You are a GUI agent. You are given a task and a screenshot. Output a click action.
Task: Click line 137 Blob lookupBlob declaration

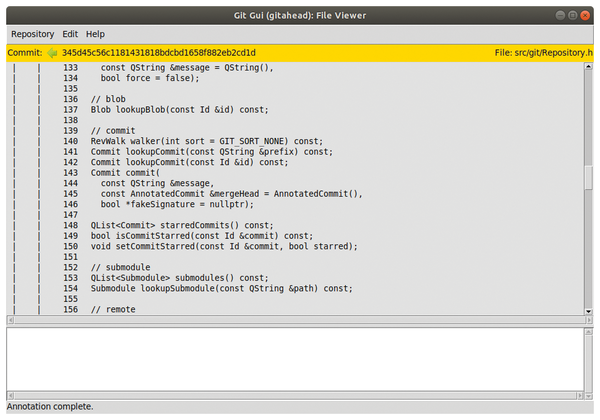tap(179, 110)
